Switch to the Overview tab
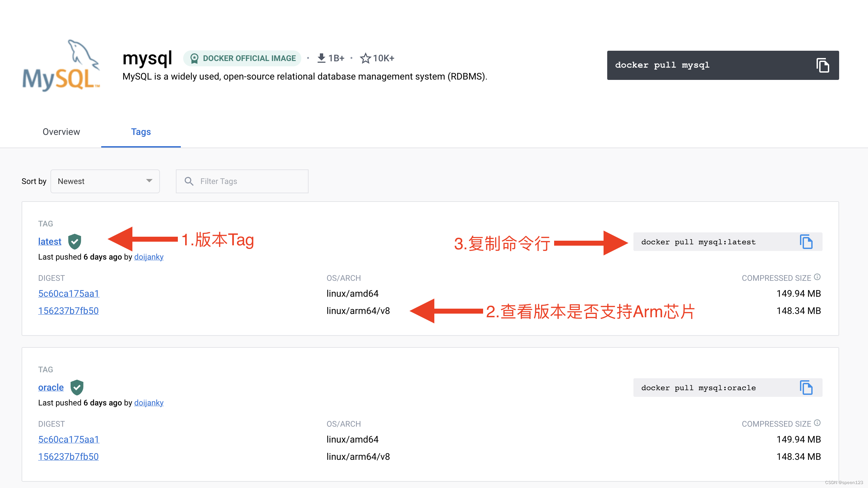868x488 pixels. [x=61, y=132]
